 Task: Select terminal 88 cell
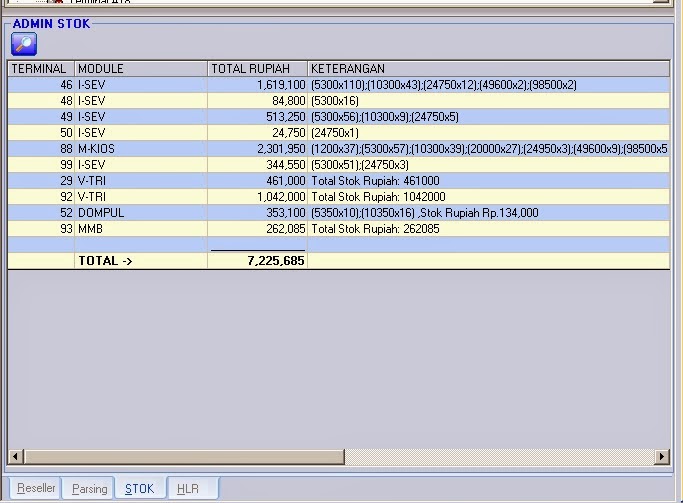(x=41, y=149)
